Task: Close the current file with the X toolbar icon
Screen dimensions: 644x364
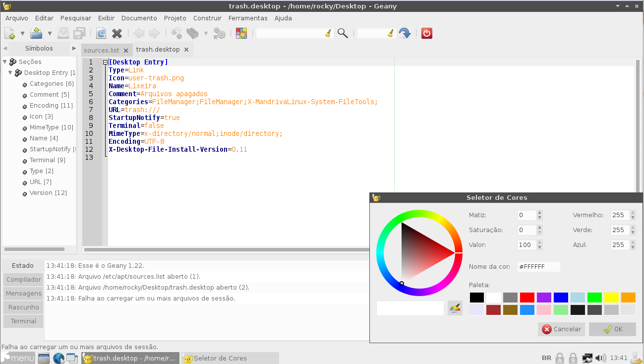Action: click(117, 33)
